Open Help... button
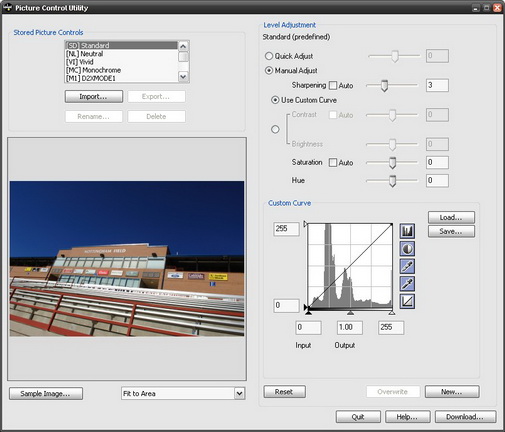This screenshot has height=432, width=505. (407, 417)
